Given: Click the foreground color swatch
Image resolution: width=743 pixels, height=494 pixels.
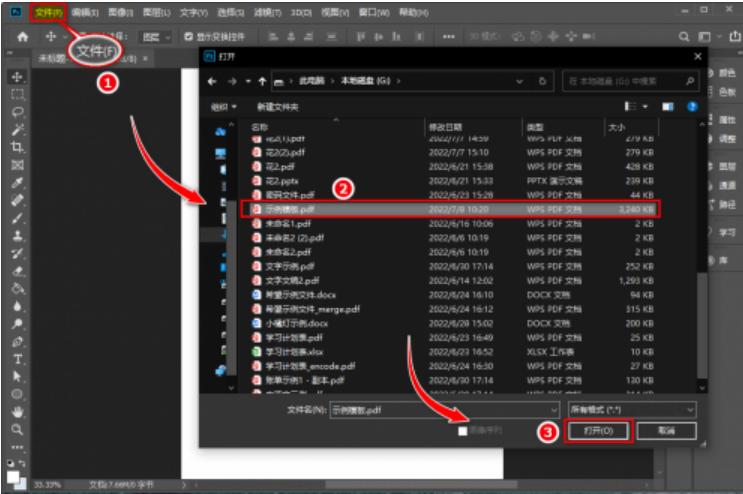Looking at the screenshot, I should click(13, 476).
